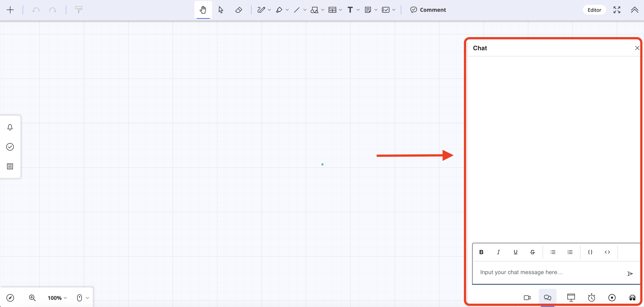Start presentation screen mode

click(x=571, y=297)
